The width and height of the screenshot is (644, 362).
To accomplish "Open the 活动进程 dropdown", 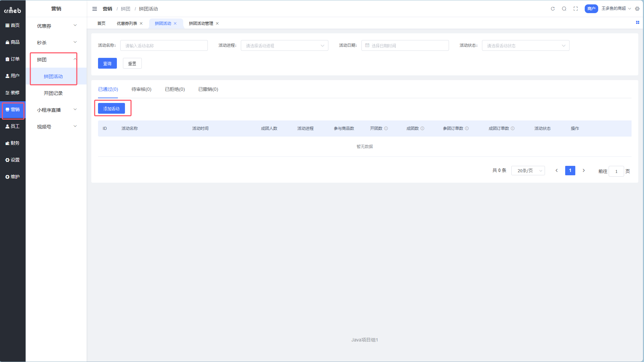I will [x=284, y=46].
